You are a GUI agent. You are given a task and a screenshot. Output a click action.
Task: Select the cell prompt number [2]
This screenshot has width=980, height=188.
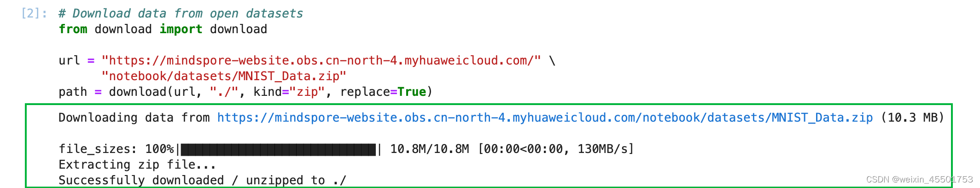tap(34, 13)
